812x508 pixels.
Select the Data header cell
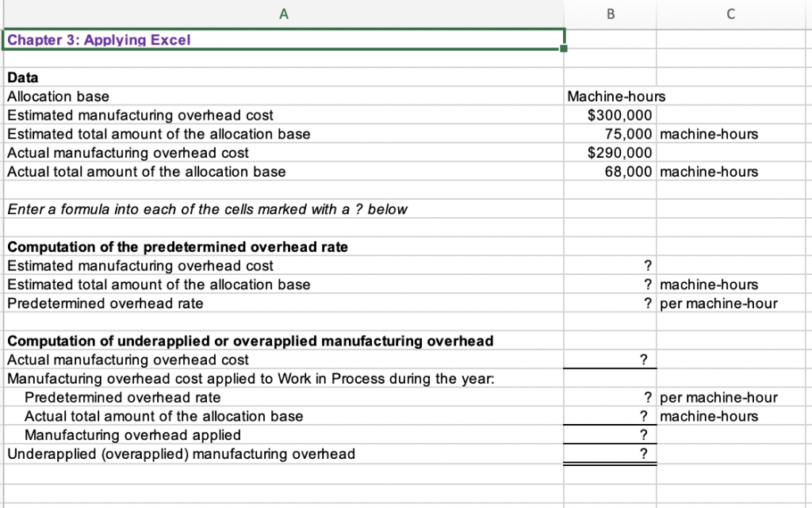tap(283, 78)
